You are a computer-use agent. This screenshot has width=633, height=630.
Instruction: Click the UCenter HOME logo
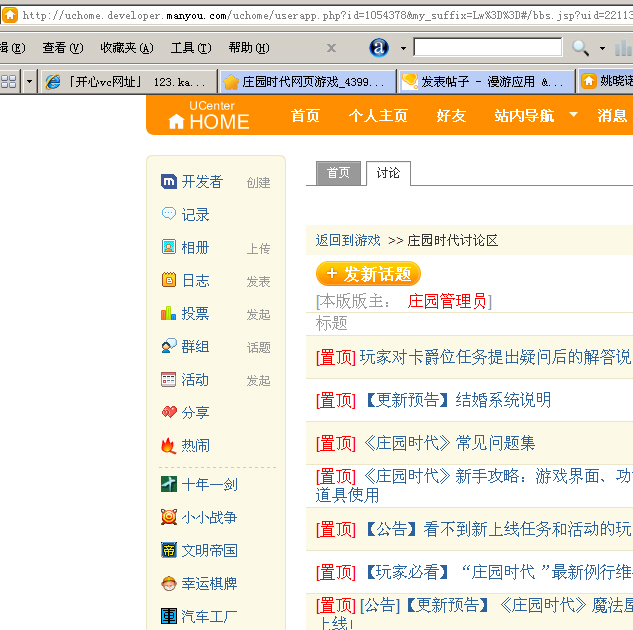coord(209,115)
